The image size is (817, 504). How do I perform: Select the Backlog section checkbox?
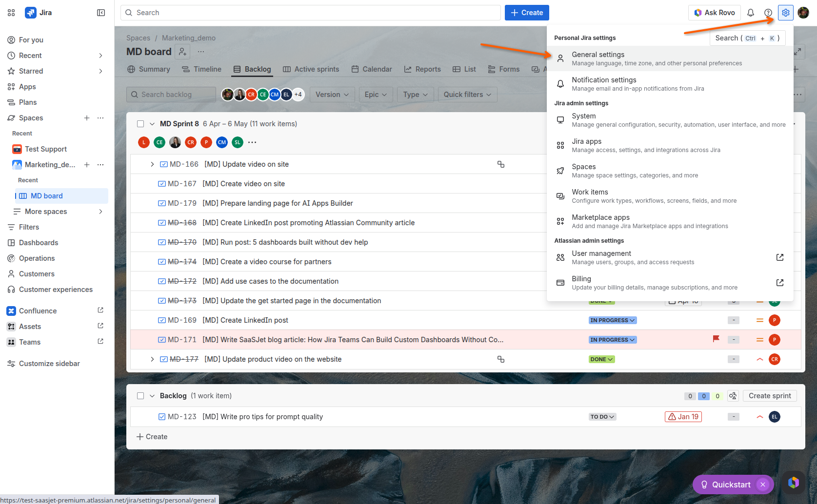coord(140,396)
